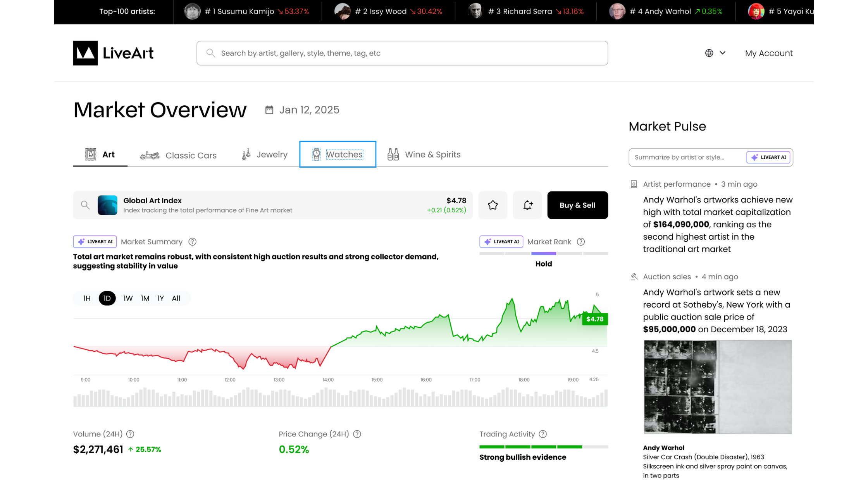
Task: Click the LiveArt AI badge beside Market Summary
Action: pyautogui.click(x=95, y=242)
